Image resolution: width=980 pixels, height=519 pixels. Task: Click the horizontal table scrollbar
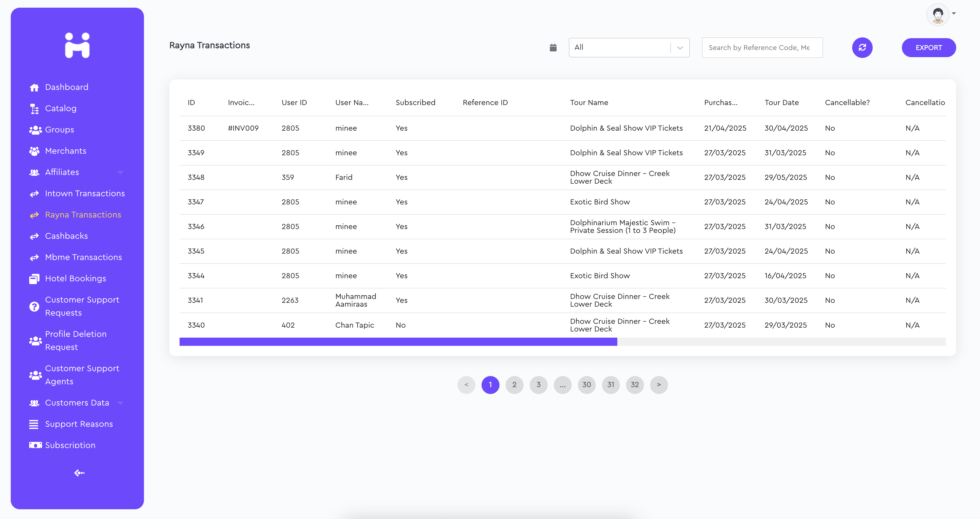pos(398,342)
